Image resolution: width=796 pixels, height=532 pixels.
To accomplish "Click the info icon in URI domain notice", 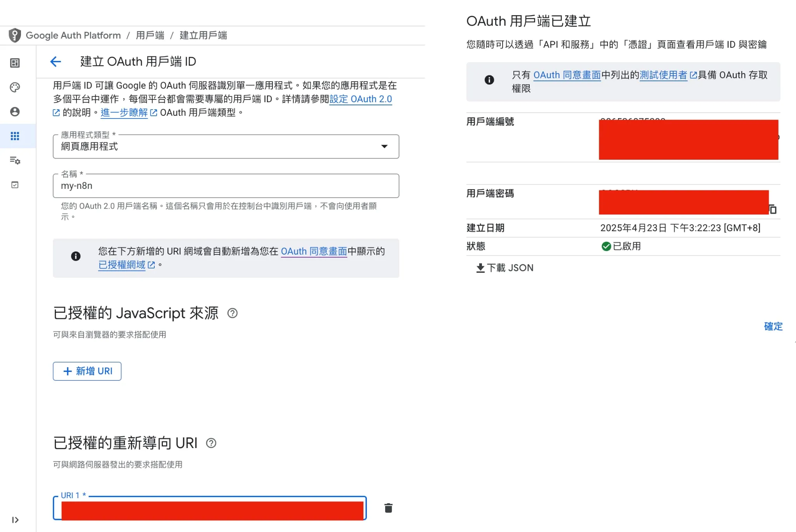I will [x=76, y=256].
